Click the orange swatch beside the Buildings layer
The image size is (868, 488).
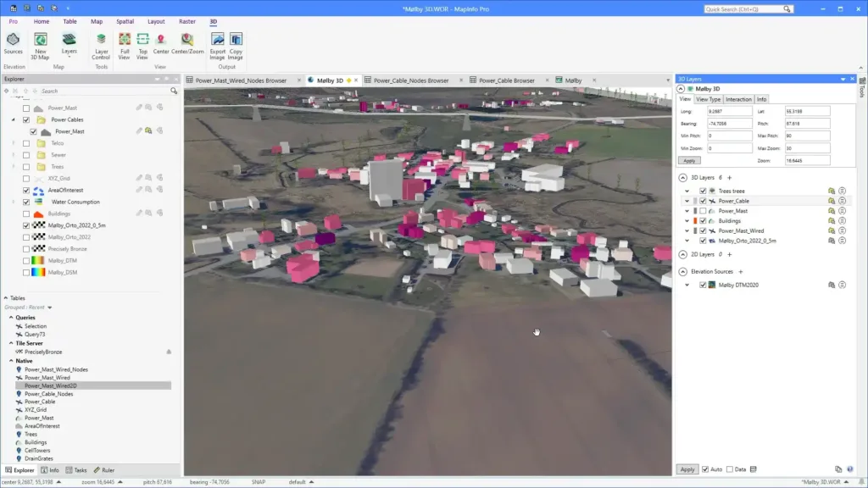pos(696,221)
